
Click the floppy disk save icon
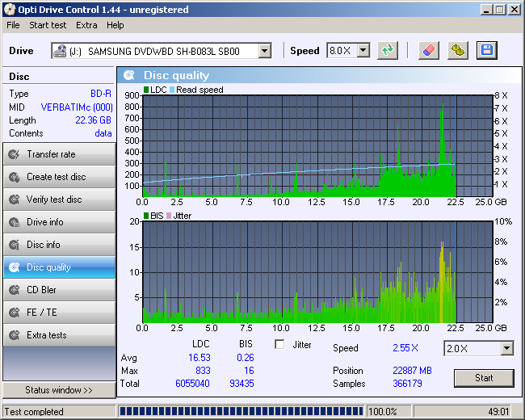tap(487, 51)
